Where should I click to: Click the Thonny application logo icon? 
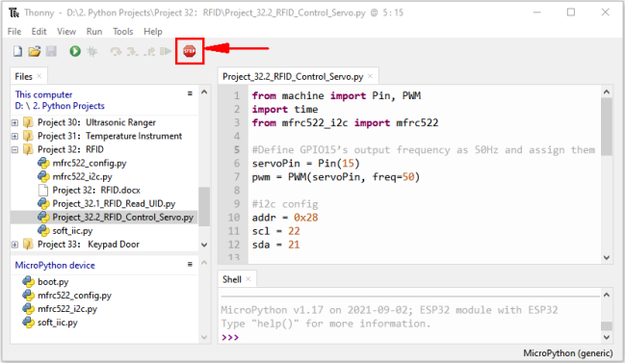[13, 13]
